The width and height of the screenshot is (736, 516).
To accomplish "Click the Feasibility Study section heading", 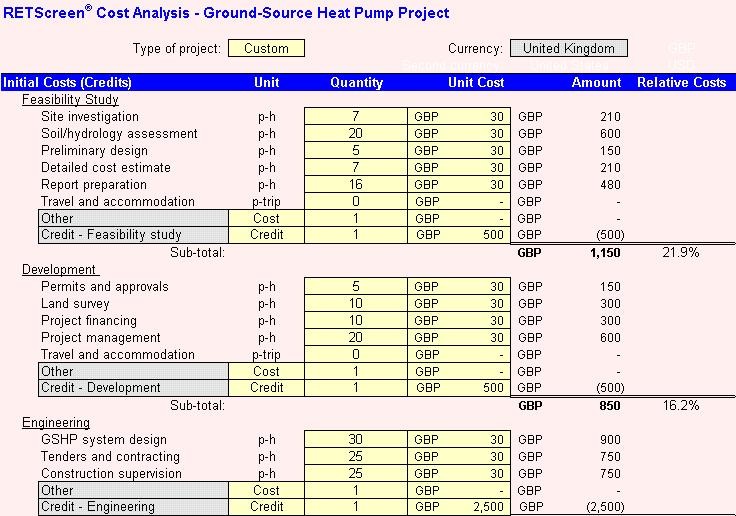I will 70,100.
